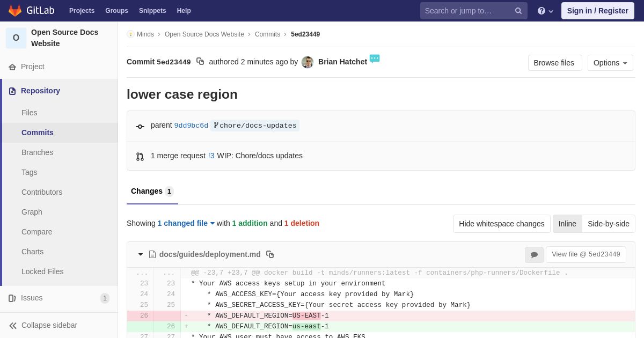This screenshot has width=644, height=338.
Task: Click View file @ 5ed23449 button
Action: 586,254
